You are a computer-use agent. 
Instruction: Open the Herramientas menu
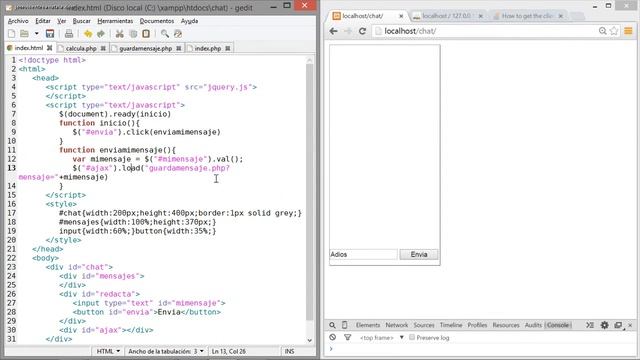(x=115, y=21)
